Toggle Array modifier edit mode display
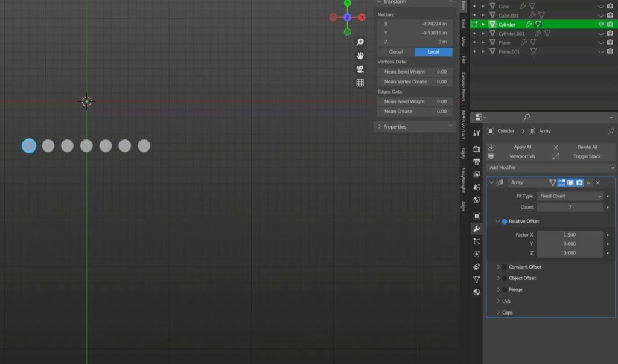 [561, 182]
